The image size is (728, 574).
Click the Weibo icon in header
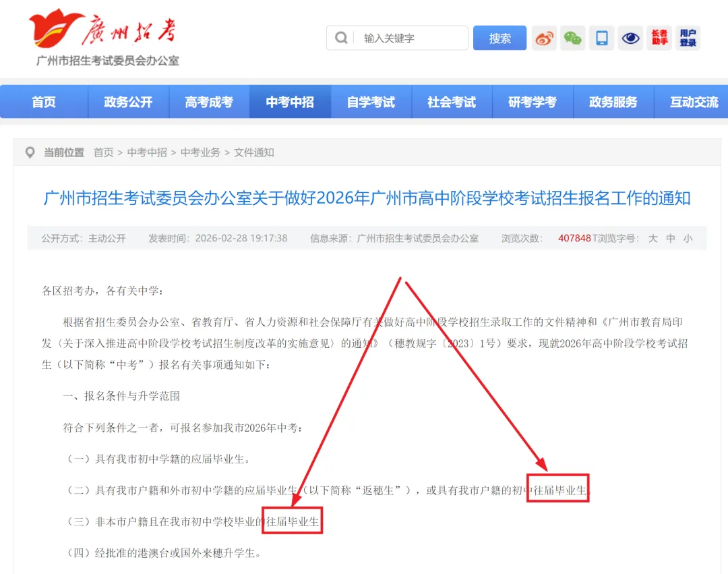(x=544, y=38)
